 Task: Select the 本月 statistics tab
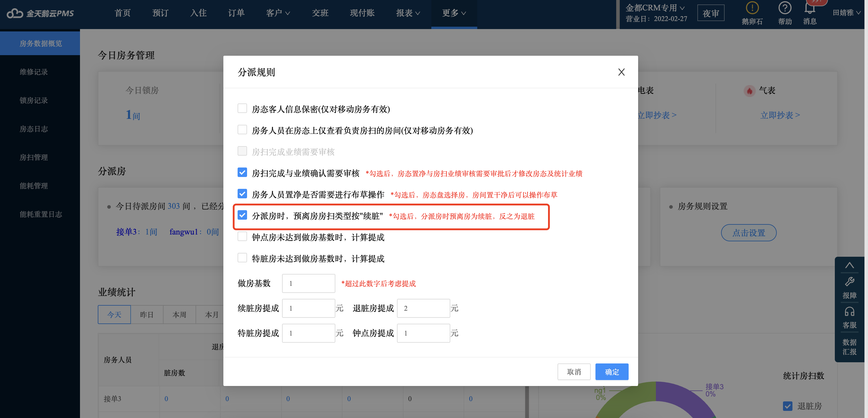212,315
